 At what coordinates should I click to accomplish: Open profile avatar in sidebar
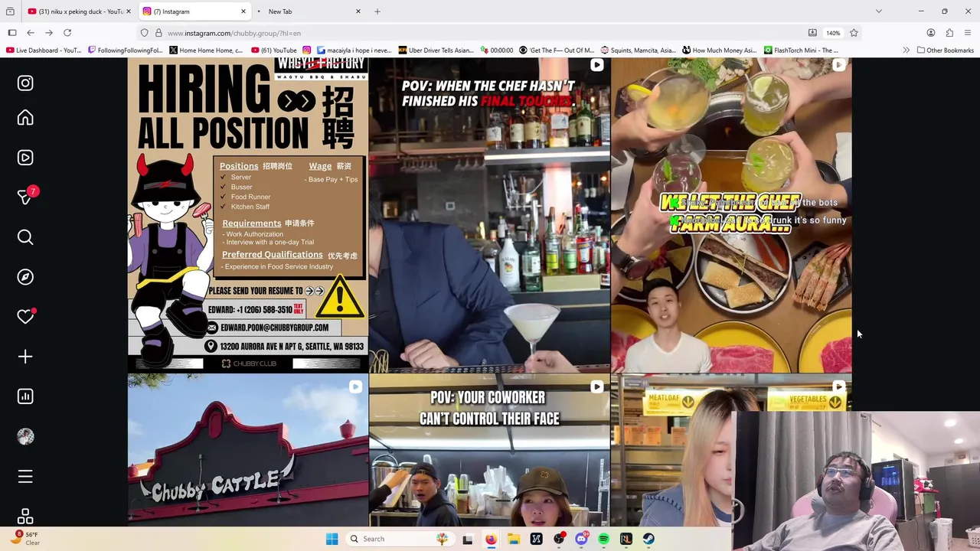(25, 436)
